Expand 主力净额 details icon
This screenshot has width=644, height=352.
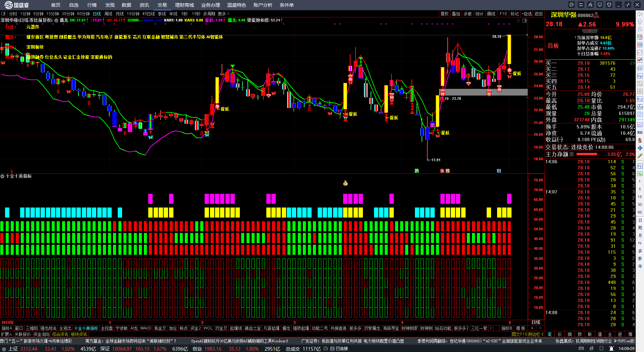(572, 154)
